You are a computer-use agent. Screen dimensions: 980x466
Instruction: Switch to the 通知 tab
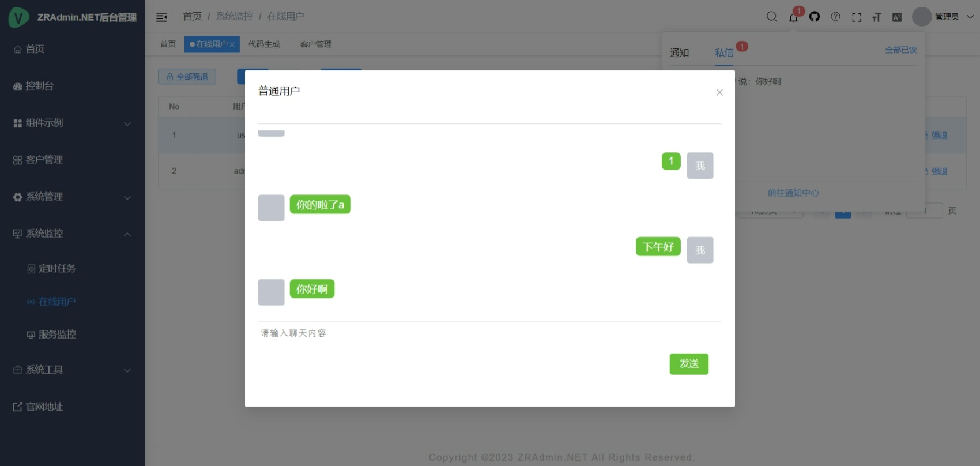(x=679, y=52)
